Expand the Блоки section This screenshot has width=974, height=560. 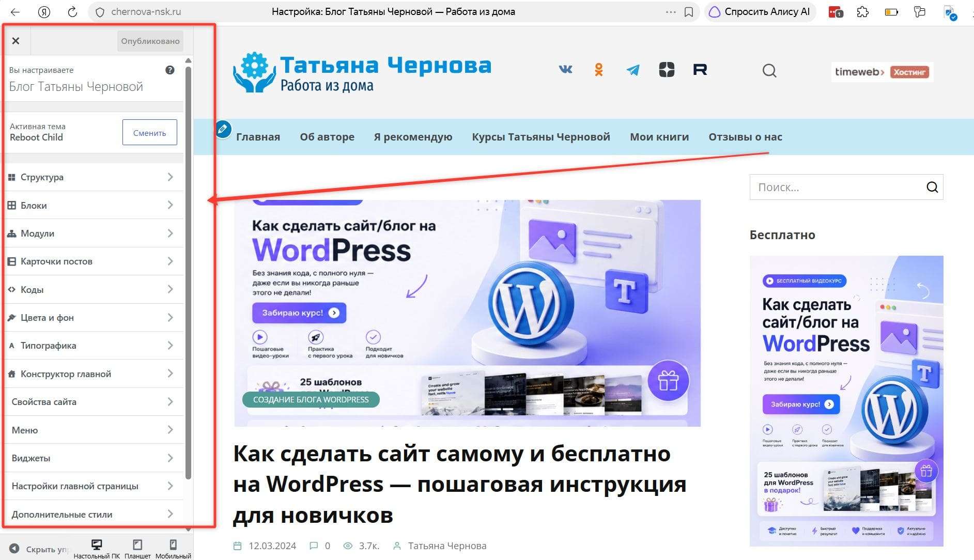[x=94, y=205]
